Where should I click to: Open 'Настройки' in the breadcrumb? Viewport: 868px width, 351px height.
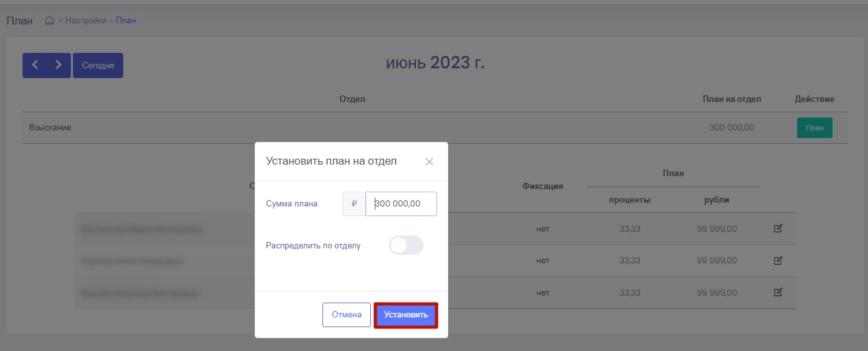86,21
